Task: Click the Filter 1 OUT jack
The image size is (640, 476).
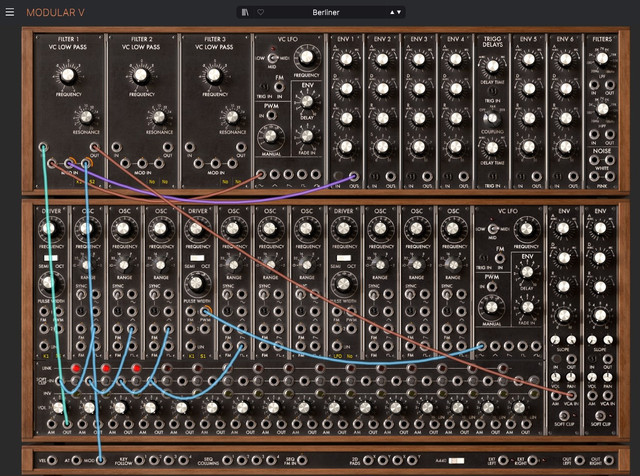Action: pos(94,147)
